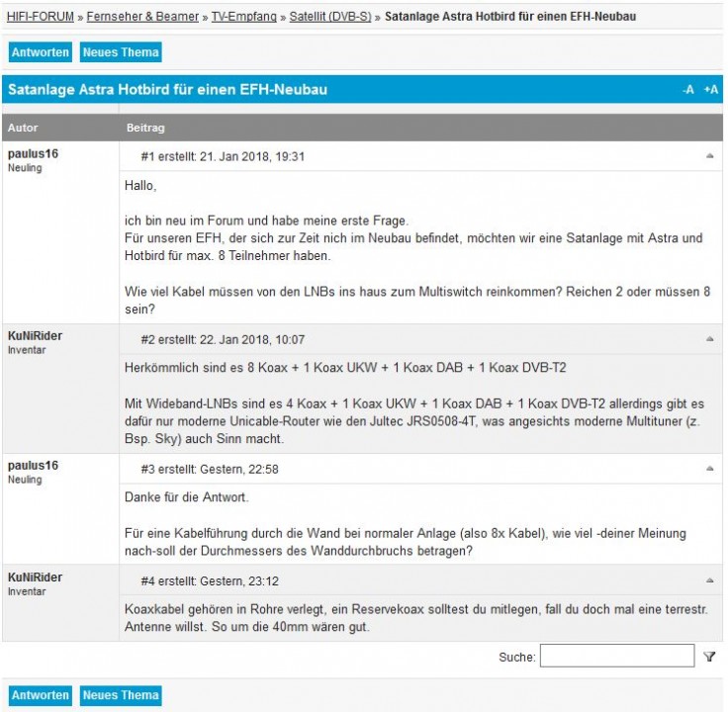
Task: Increase font size with +A
Action: [x=710, y=90]
